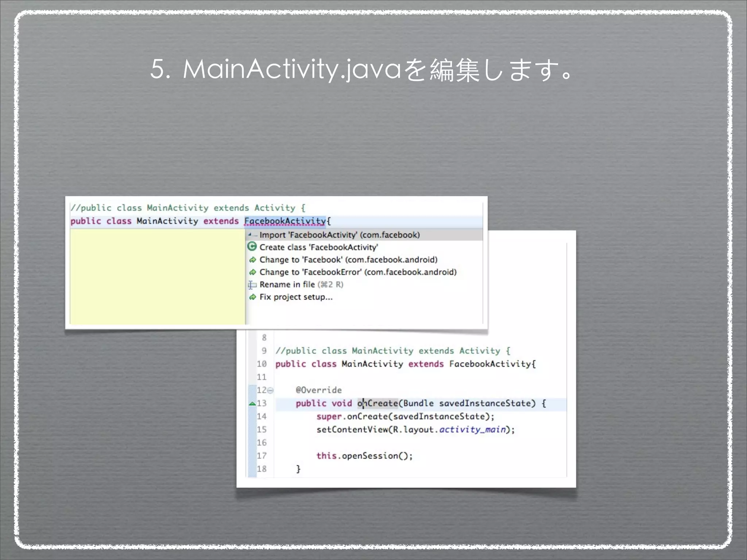Collapse the onCreate method fold marker at line 12
This screenshot has width=747, height=560.
click(x=270, y=390)
